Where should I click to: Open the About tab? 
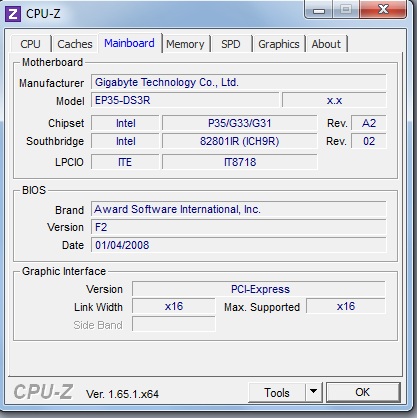[x=326, y=44]
